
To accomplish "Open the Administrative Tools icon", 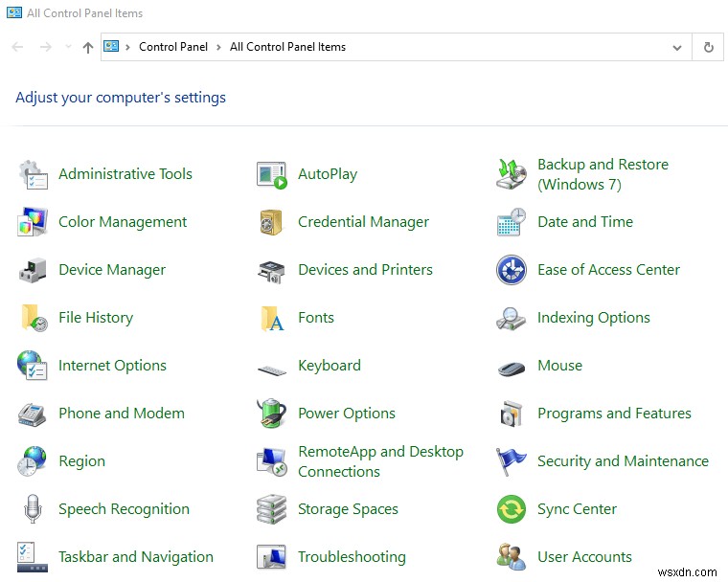I will 33,174.
